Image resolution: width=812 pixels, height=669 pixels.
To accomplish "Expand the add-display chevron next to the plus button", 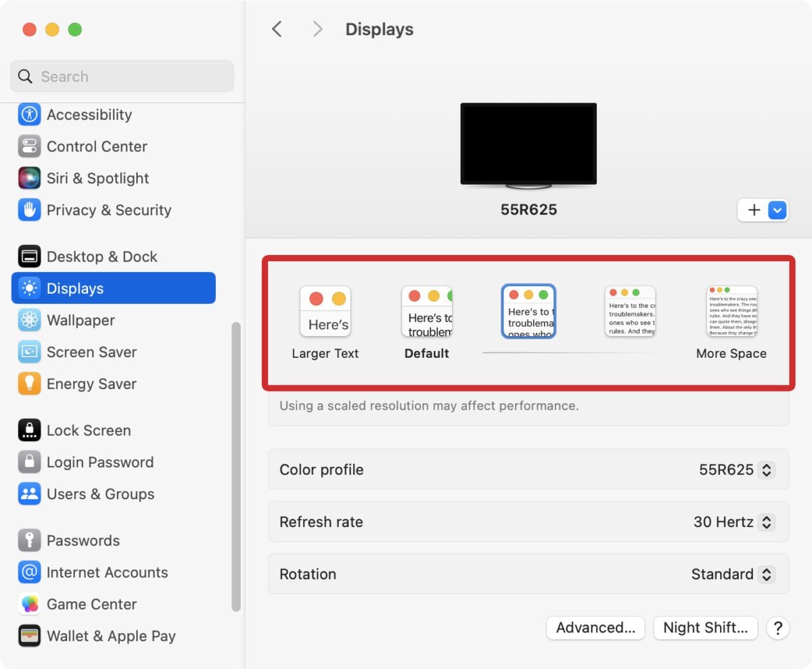I will (775, 210).
